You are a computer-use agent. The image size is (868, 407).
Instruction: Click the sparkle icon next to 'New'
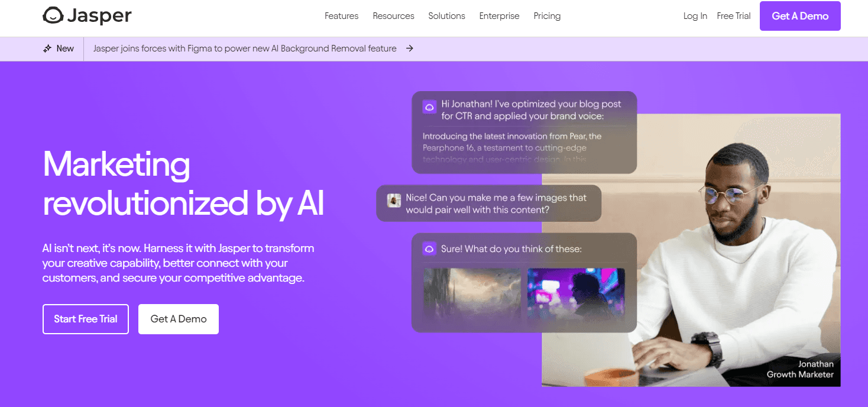point(47,49)
